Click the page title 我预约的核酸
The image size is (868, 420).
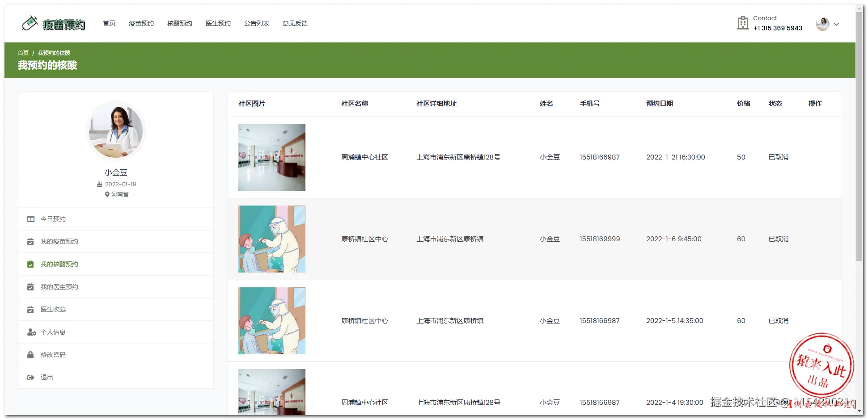pos(47,65)
